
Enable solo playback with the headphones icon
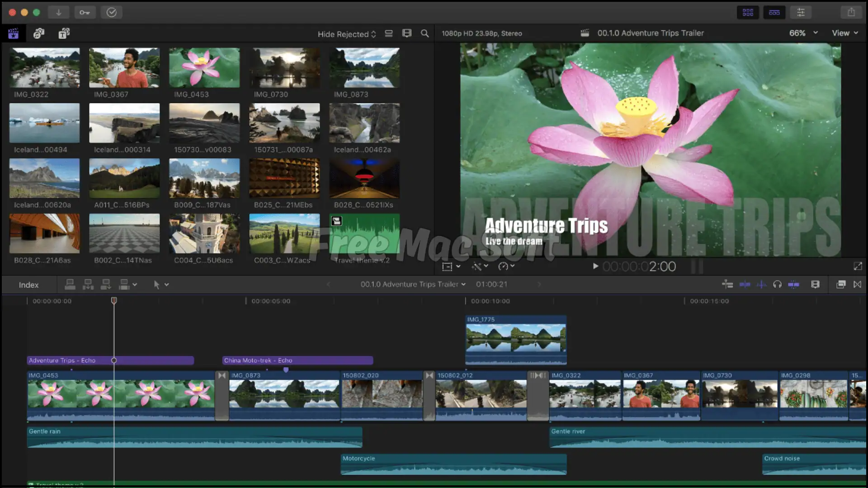[777, 285]
